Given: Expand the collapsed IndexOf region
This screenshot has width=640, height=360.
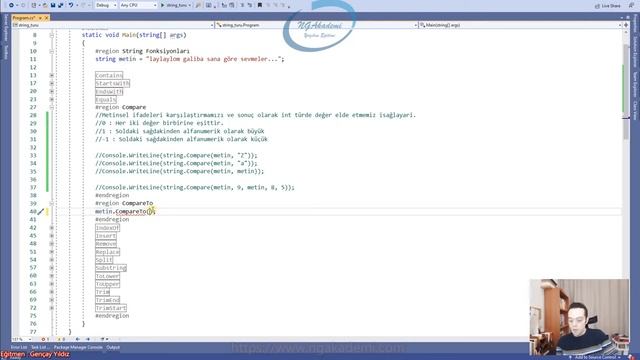Looking at the screenshot, I should (51, 228).
